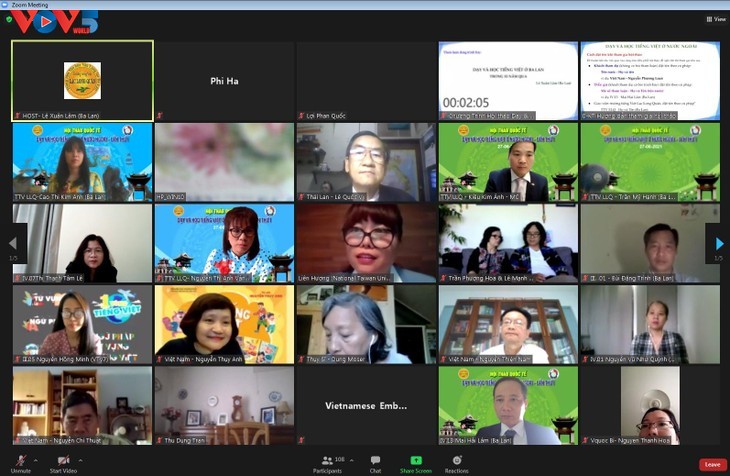Go to next gallery page with right arrow
The height and width of the screenshot is (476, 730).
pos(717,243)
